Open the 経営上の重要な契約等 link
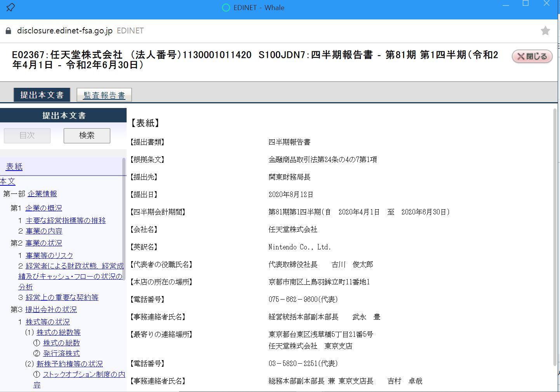The image size is (560, 392). coord(62,297)
